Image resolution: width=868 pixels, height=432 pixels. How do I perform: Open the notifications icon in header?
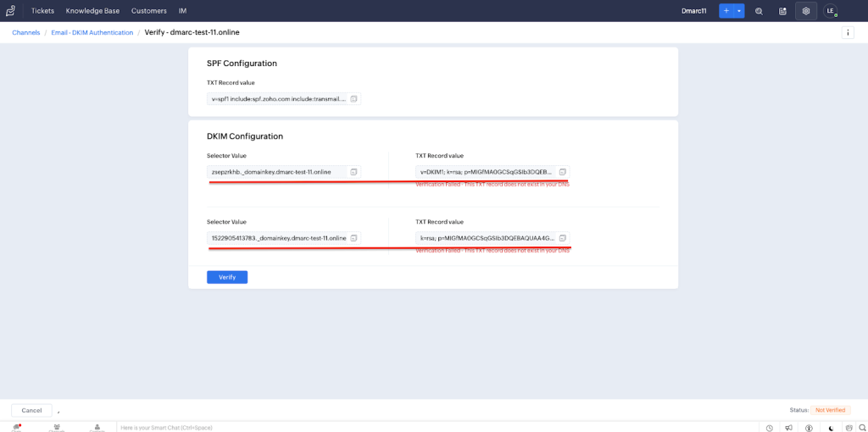(782, 11)
